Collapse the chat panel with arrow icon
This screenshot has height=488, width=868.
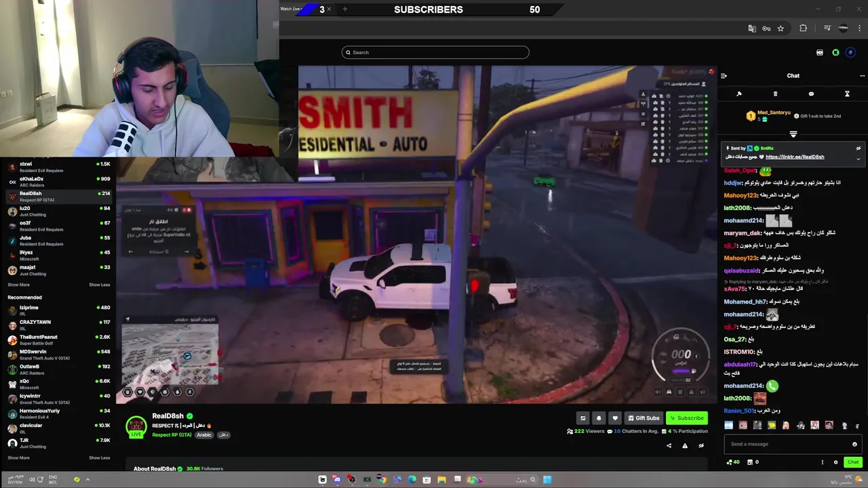pos(724,76)
